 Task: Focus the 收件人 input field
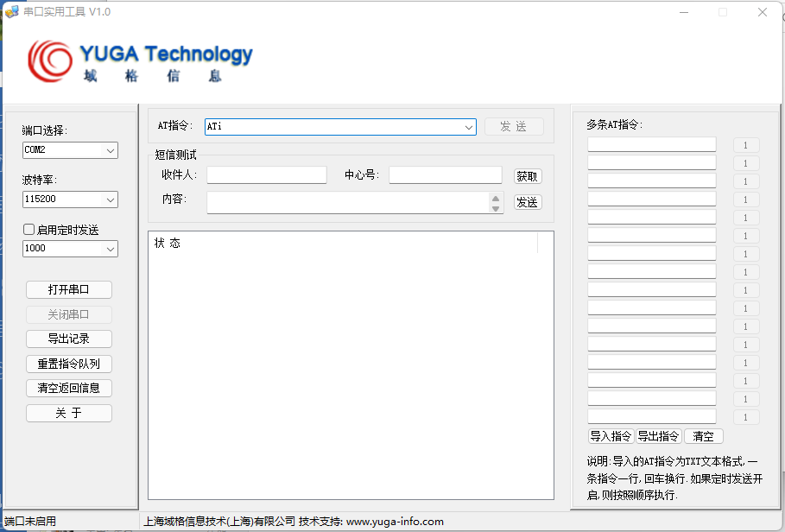pyautogui.click(x=267, y=175)
